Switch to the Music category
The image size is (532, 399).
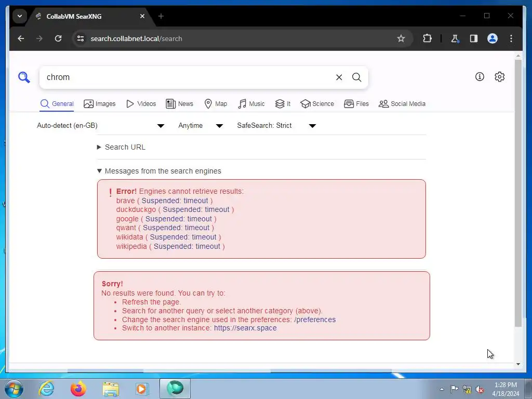click(251, 104)
